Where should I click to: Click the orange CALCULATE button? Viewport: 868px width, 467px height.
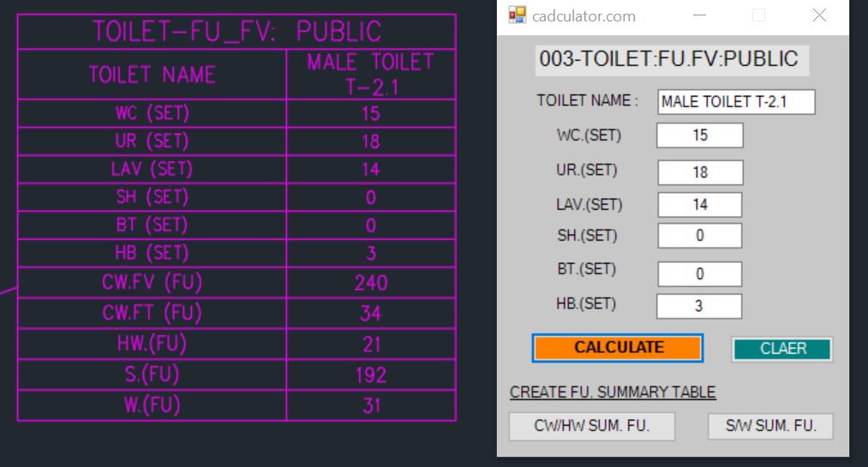pos(618,348)
